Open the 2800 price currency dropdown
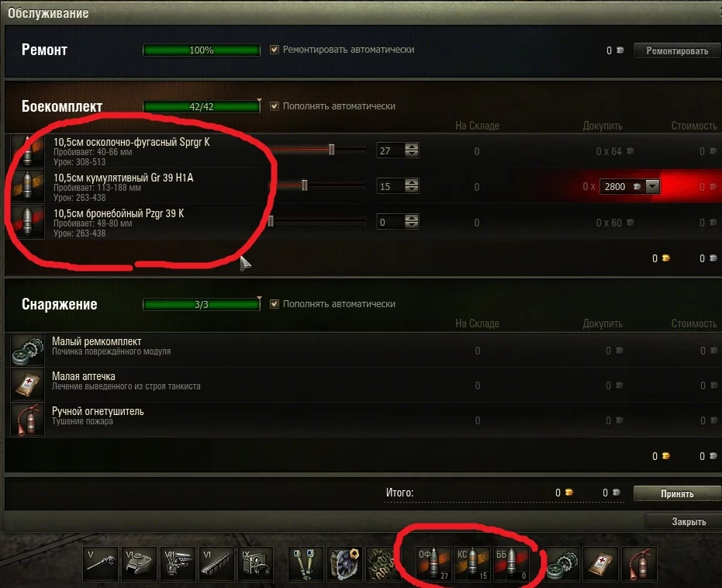Viewport: 722px width, 588px height. tap(652, 186)
